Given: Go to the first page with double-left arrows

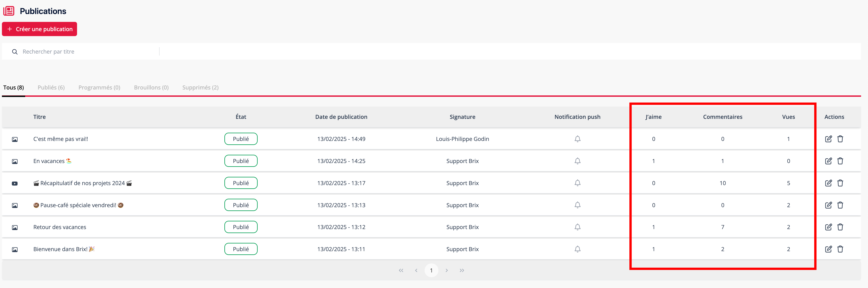Looking at the screenshot, I should [401, 271].
